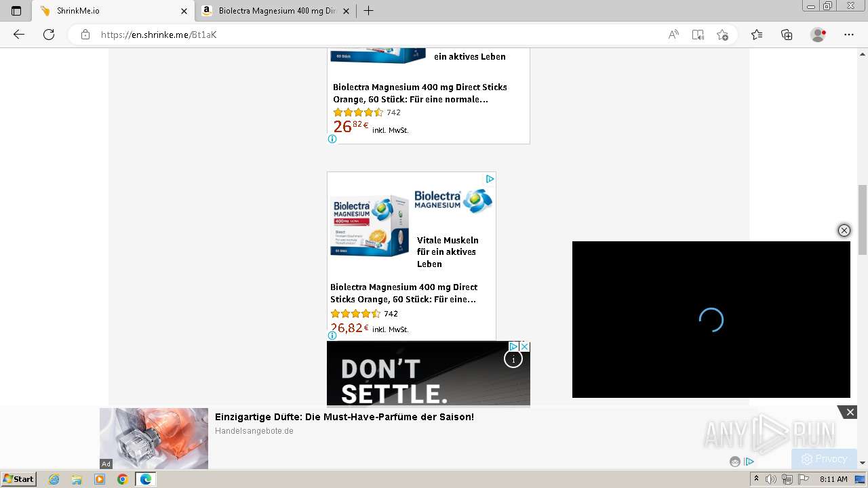The image size is (868, 488).
Task: Launch Chrome from taskbar
Action: point(123,479)
